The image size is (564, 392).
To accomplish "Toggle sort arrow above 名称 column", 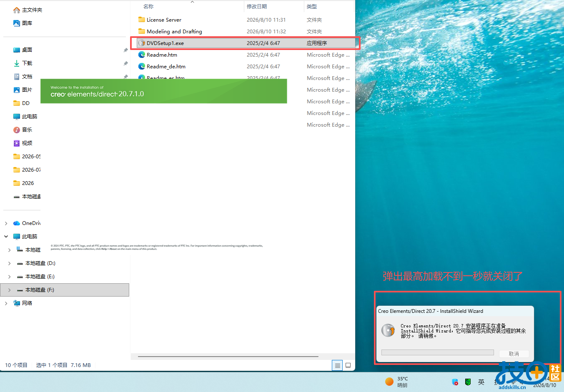I will (x=193, y=2).
